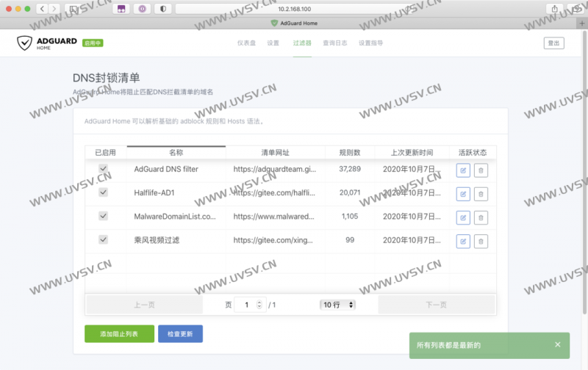Click the https://gitee.com/halfli... URL cell

click(274, 192)
